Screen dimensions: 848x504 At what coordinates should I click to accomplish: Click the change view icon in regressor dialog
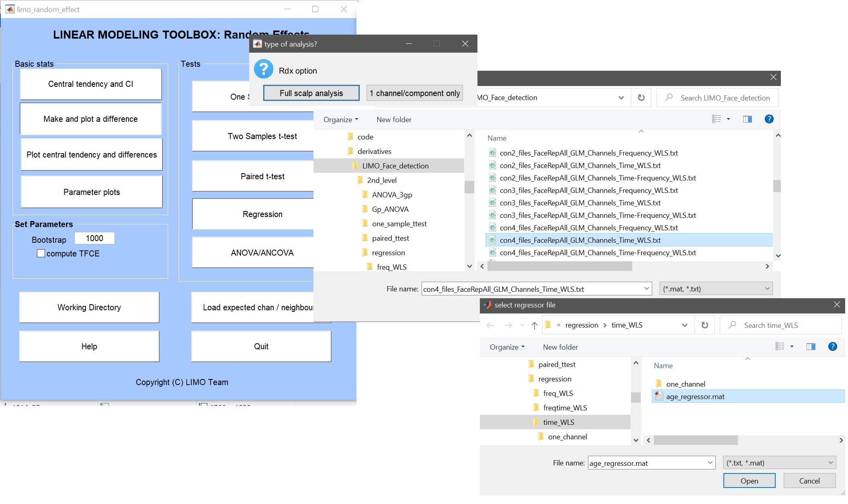pos(780,346)
